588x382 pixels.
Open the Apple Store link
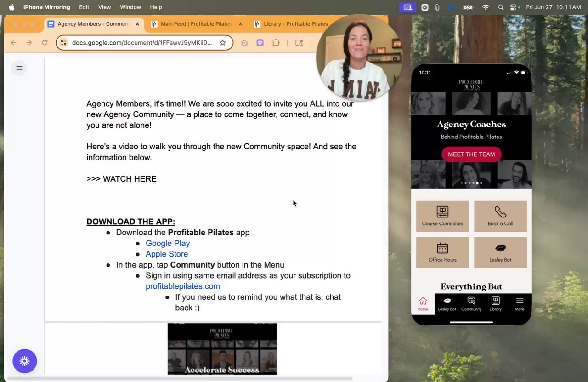[167, 254]
